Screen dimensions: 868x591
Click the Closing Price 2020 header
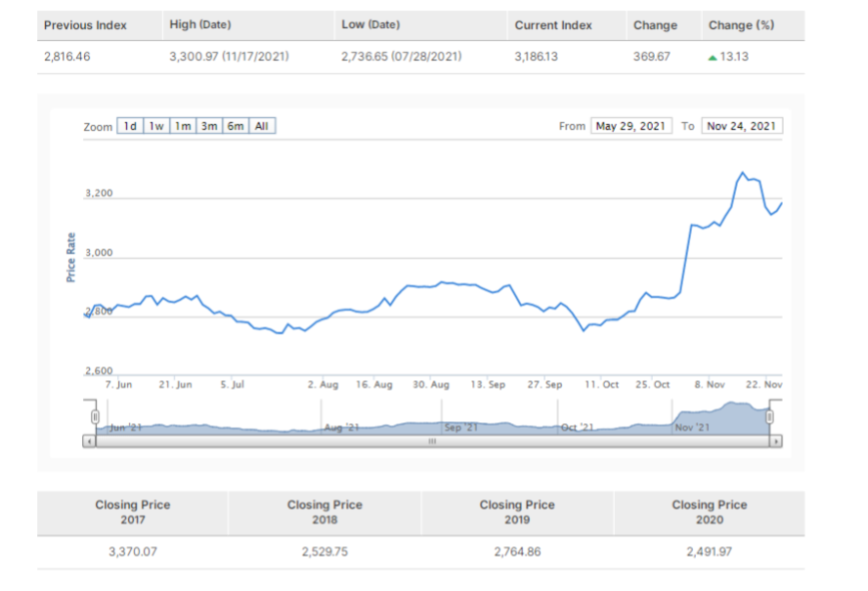click(x=710, y=513)
